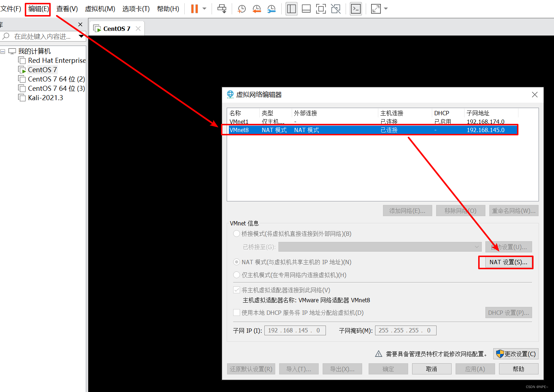The width and height of the screenshot is (554, 392).
Task: Toggle the local DHCP service checkbox
Action: click(236, 313)
